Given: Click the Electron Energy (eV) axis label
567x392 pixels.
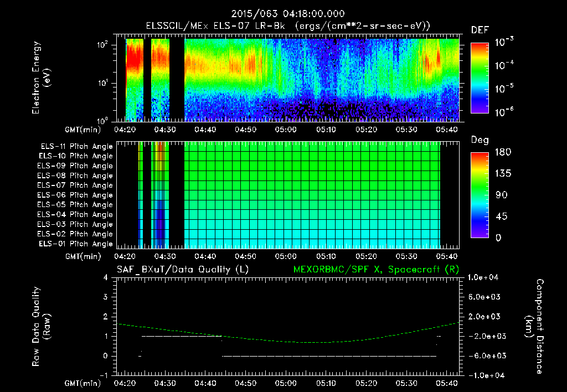Looking at the screenshot, I should point(41,78).
